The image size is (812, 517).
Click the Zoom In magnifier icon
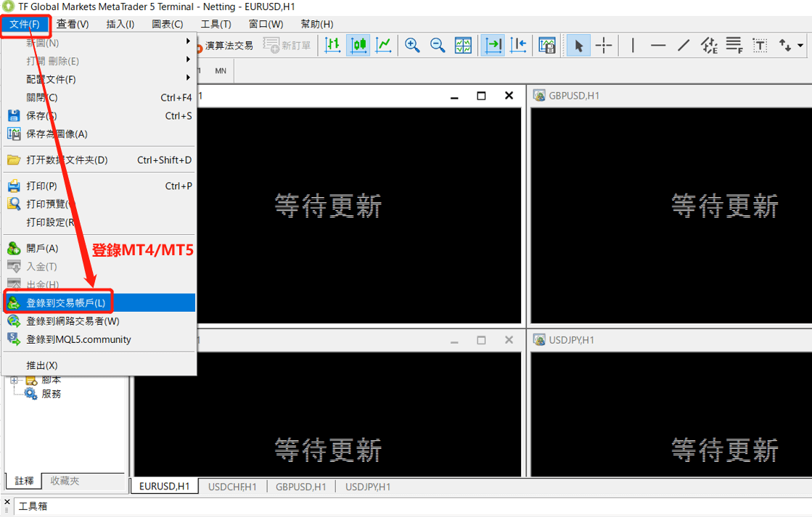[412, 45]
